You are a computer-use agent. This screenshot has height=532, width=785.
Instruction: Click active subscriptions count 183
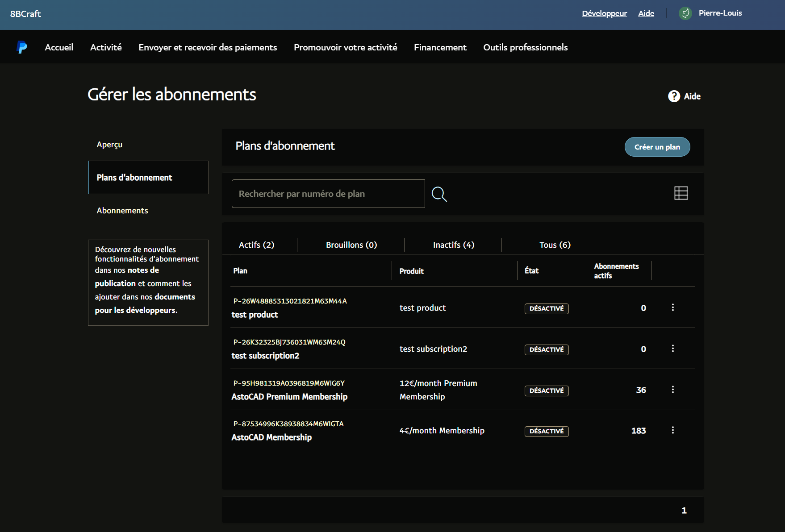point(639,431)
